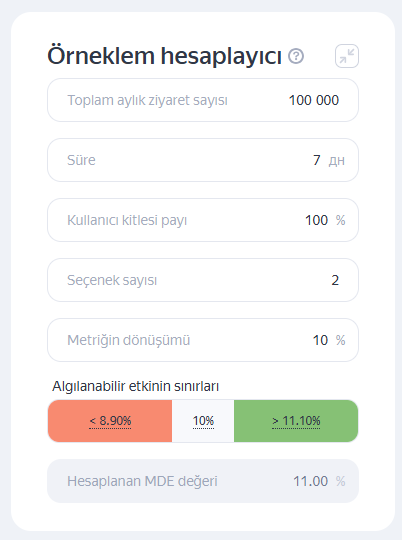This screenshot has width=402, height=540.
Task: Select the variant count value 2
Action: 335,280
